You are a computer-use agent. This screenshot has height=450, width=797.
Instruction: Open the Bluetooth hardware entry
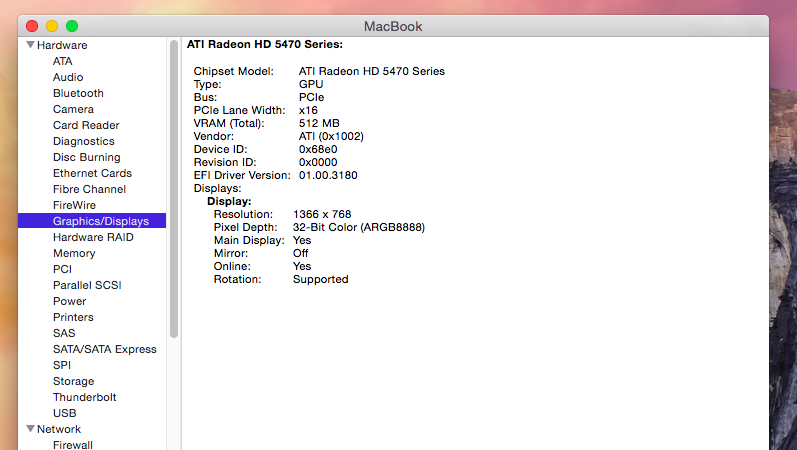[x=78, y=93]
